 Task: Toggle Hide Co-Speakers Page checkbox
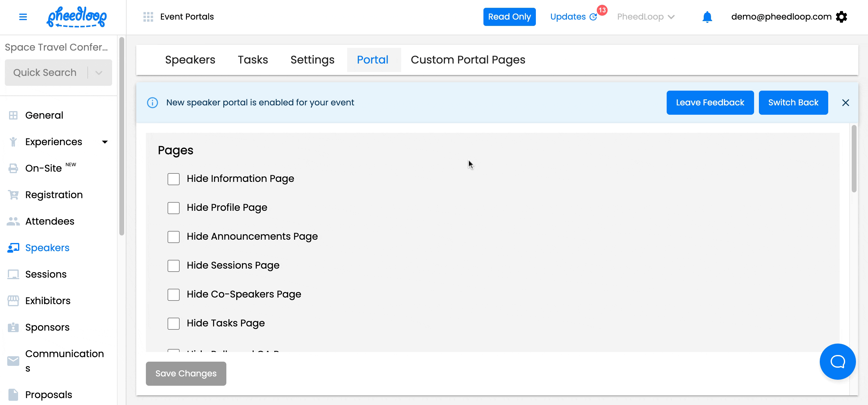(x=174, y=294)
